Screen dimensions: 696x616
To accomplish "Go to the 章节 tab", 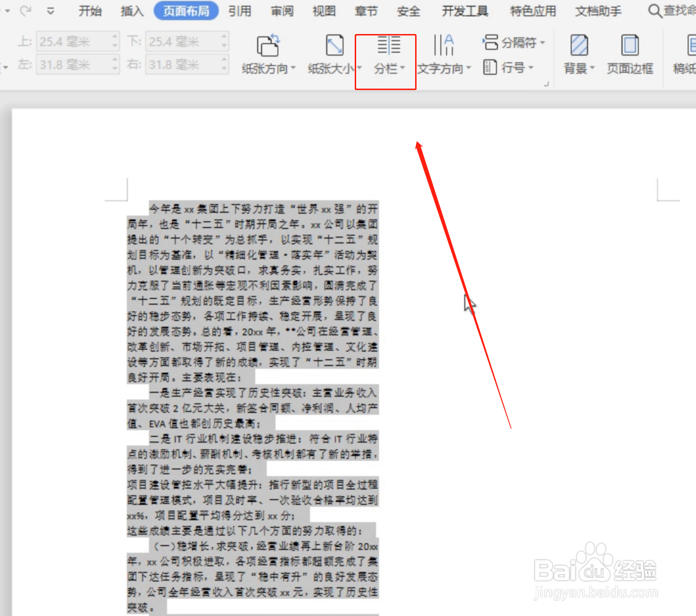I will click(366, 11).
